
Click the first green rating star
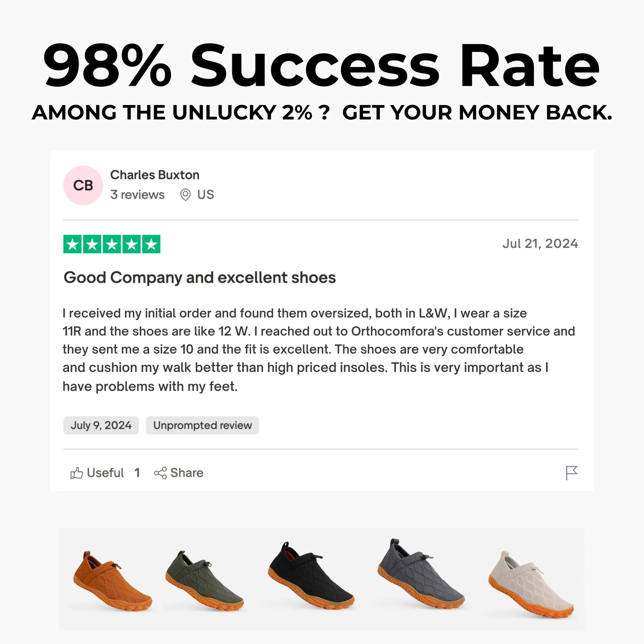72,244
